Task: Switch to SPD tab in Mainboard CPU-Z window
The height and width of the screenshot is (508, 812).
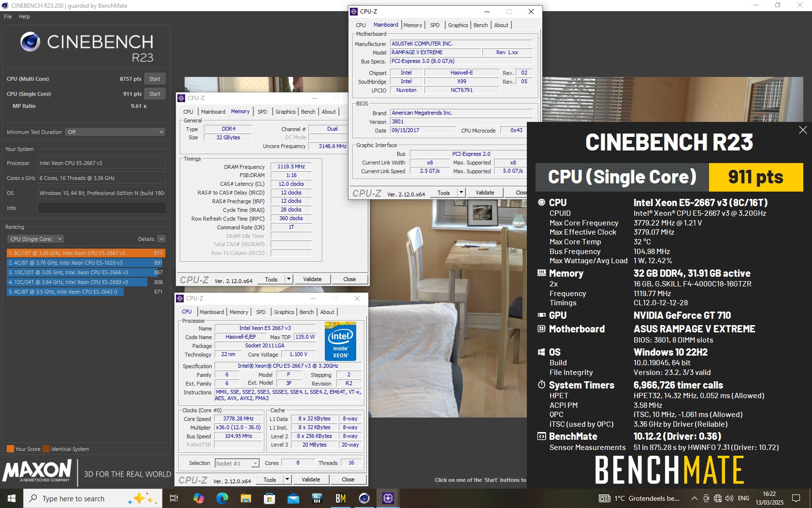Action: coord(435,25)
